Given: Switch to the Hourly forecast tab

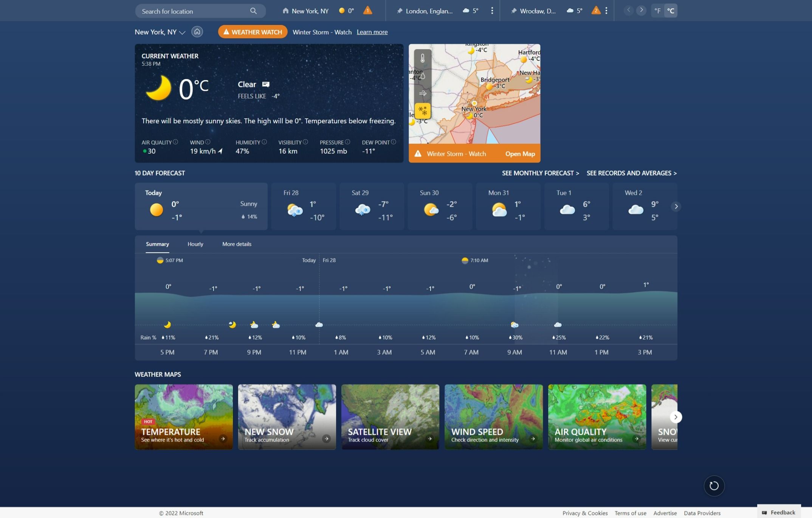Looking at the screenshot, I should pyautogui.click(x=195, y=244).
